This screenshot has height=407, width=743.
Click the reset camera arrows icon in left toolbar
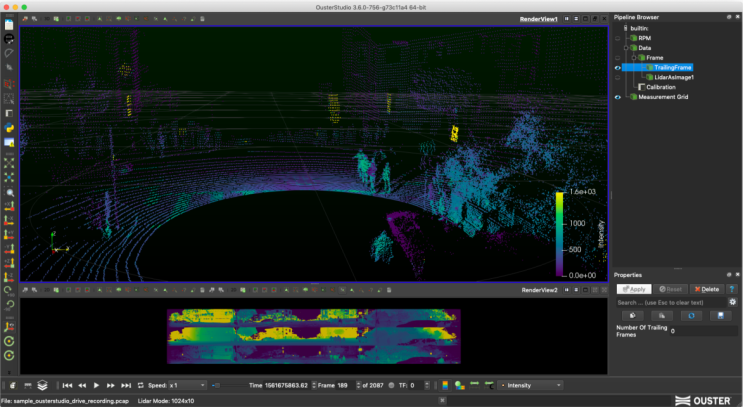9,163
